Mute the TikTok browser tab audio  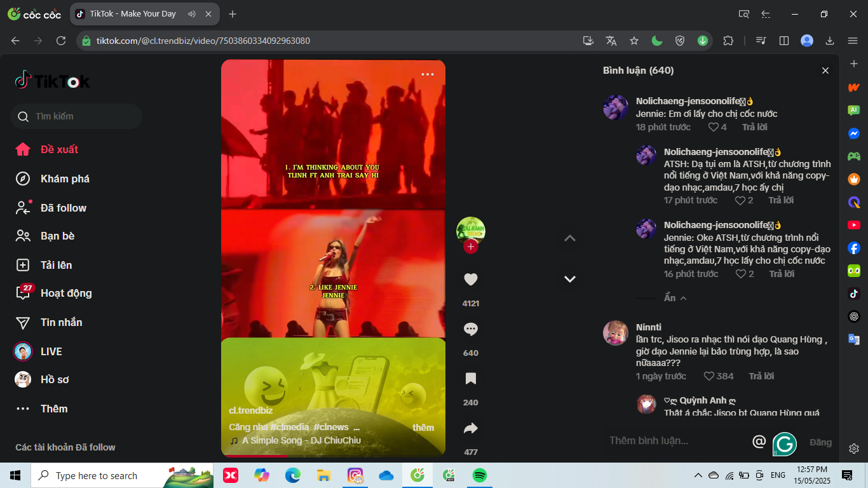point(192,14)
